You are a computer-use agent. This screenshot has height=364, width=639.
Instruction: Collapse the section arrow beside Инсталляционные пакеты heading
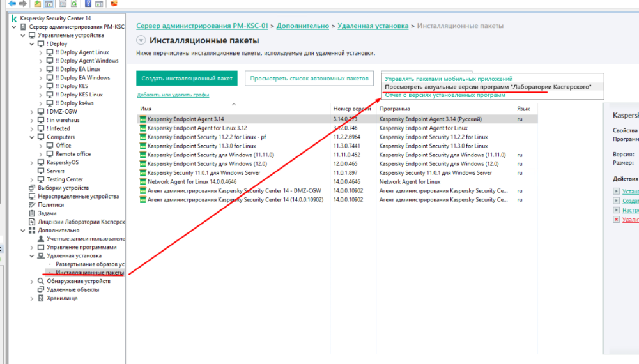141,41
